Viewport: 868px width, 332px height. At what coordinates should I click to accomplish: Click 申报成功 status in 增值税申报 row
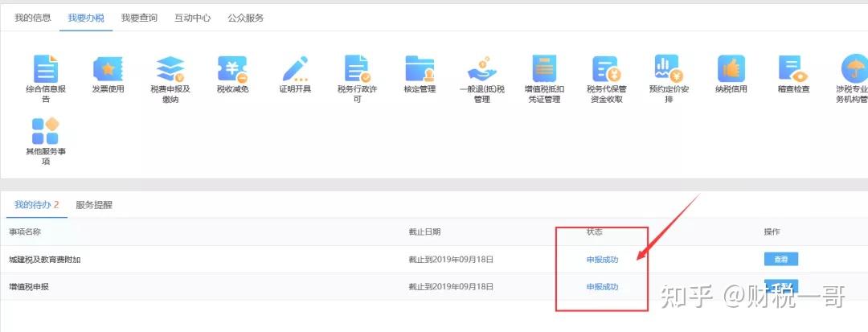click(x=602, y=287)
